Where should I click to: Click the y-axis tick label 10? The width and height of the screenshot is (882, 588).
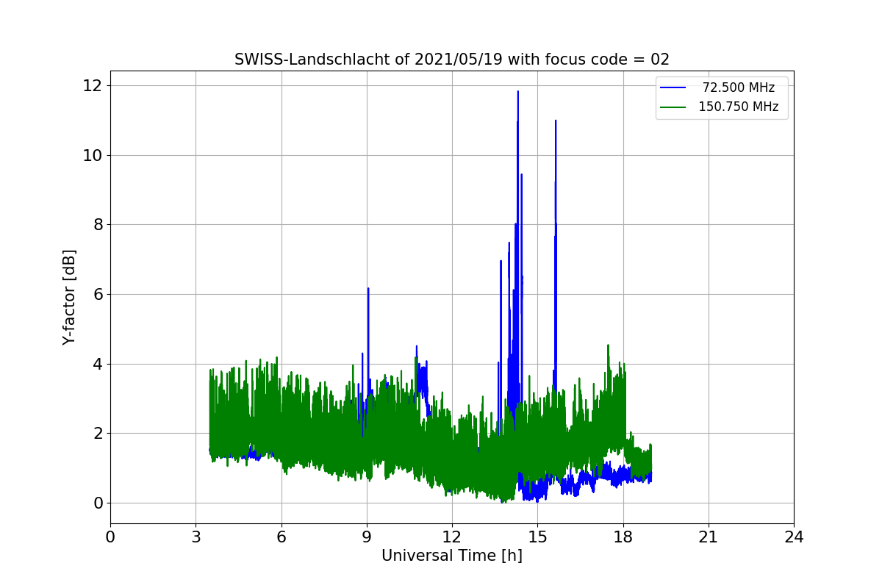(93, 155)
